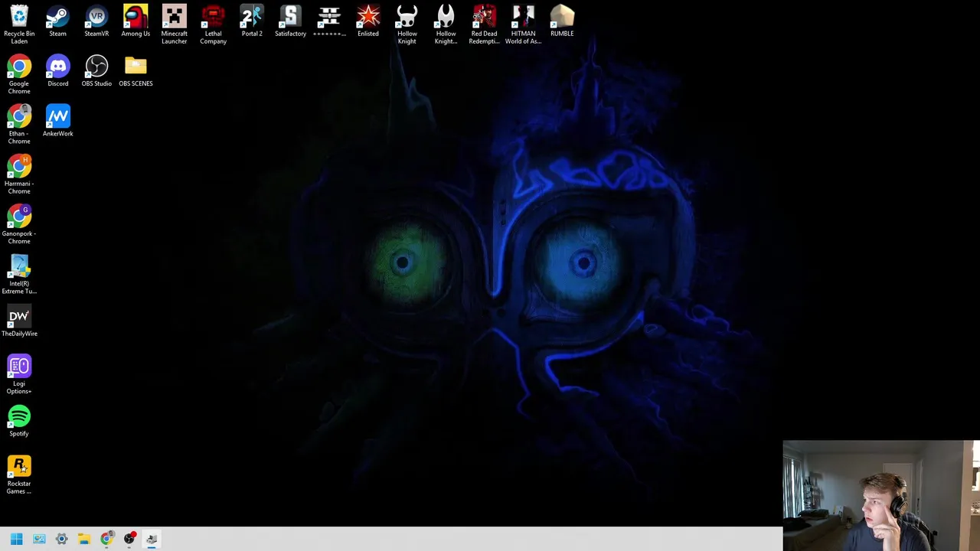Click the webcam overlay in the corner
980x551 pixels.
pos(881,496)
